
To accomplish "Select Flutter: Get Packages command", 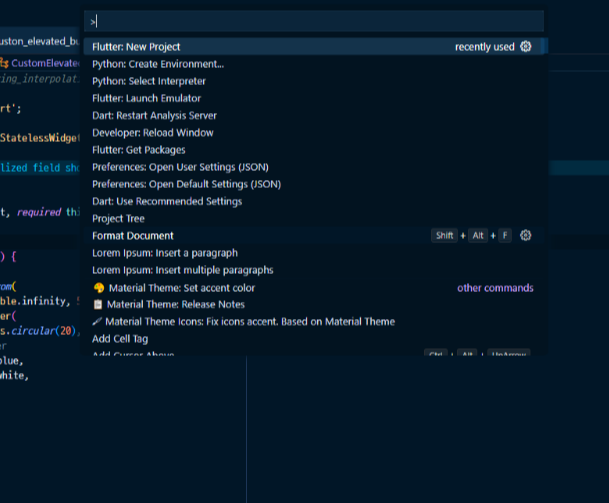I will [x=313, y=150].
